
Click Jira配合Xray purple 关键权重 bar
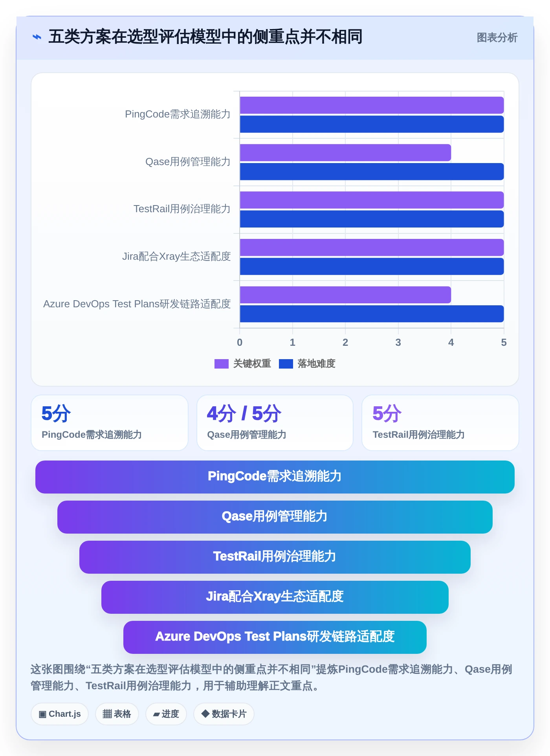click(372, 248)
